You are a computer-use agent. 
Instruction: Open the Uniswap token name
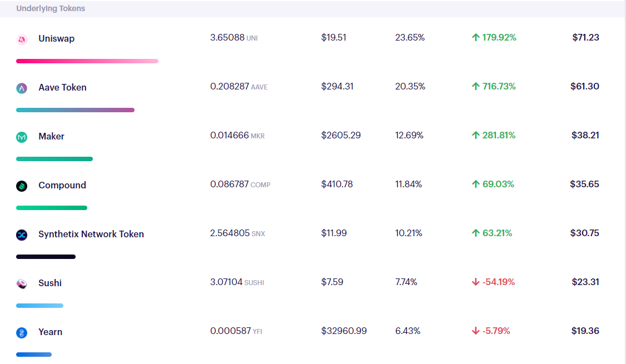[x=56, y=39]
